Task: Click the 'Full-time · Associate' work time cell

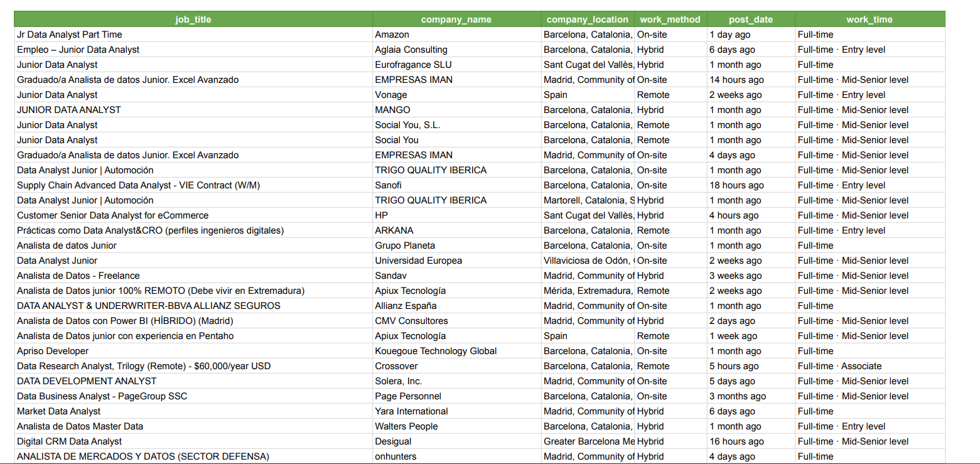Action: [x=870, y=366]
